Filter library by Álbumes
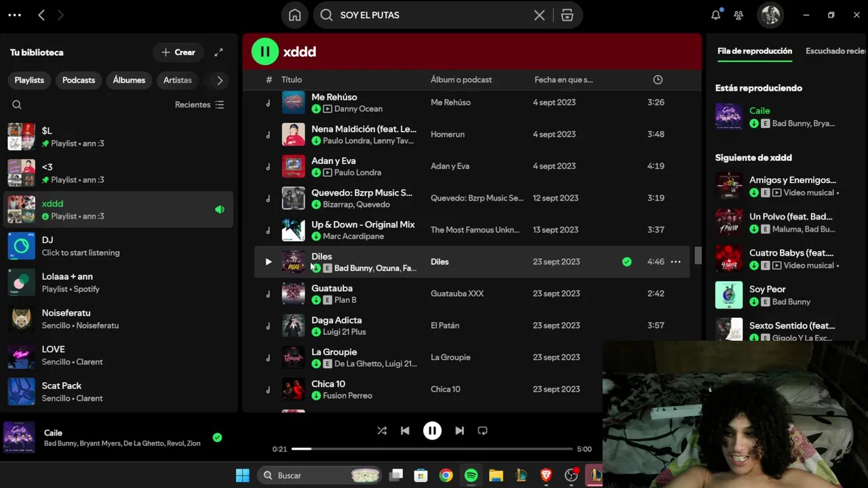The image size is (868, 488). [x=129, y=80]
